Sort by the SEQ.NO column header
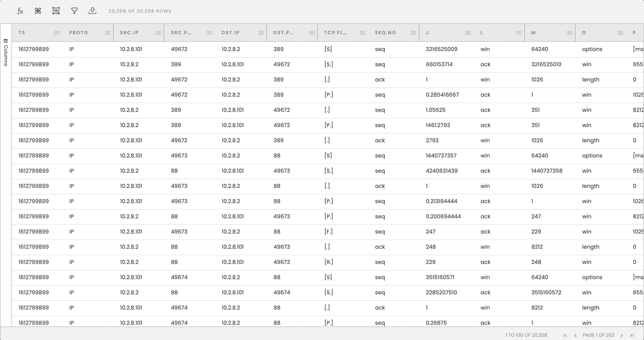Image resolution: width=644 pixels, height=340 pixels. pyautogui.click(x=385, y=33)
